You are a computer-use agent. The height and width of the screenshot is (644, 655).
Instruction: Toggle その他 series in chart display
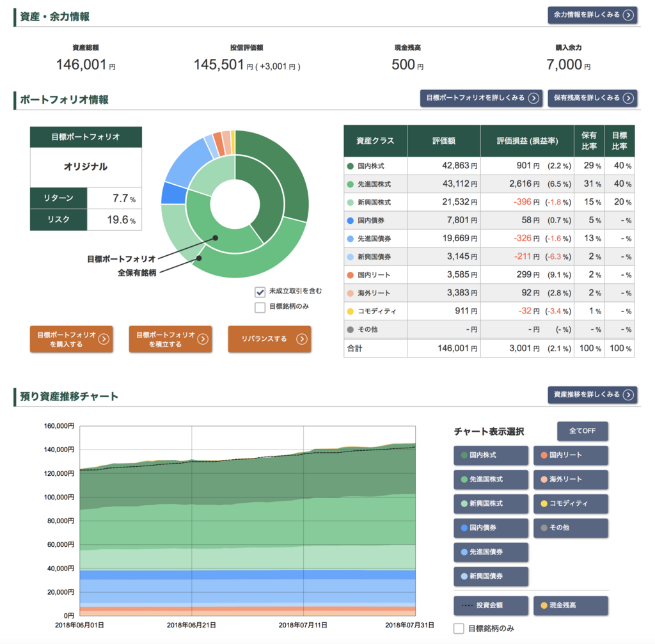571,528
